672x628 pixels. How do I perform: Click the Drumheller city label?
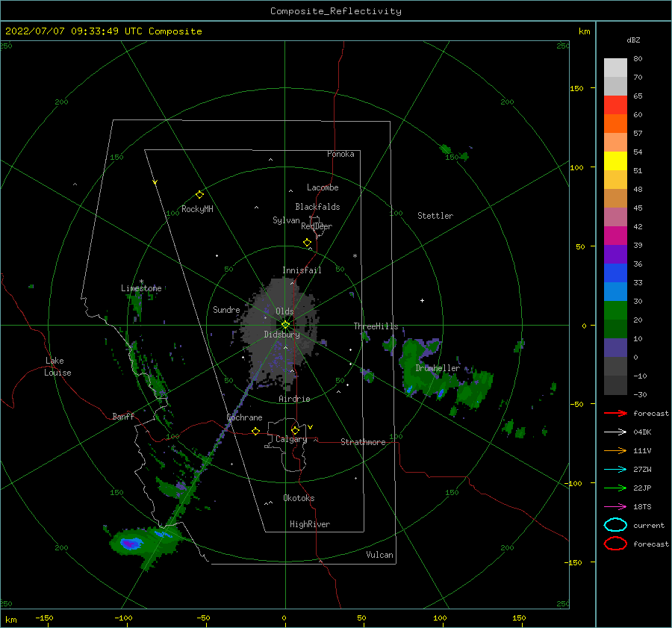438,368
